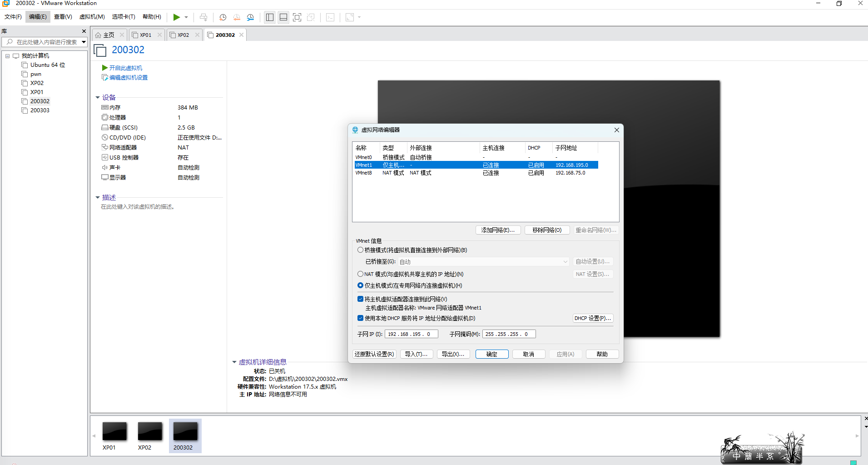Open the power-on options dropdown arrow
The height and width of the screenshot is (465, 868).
click(186, 17)
